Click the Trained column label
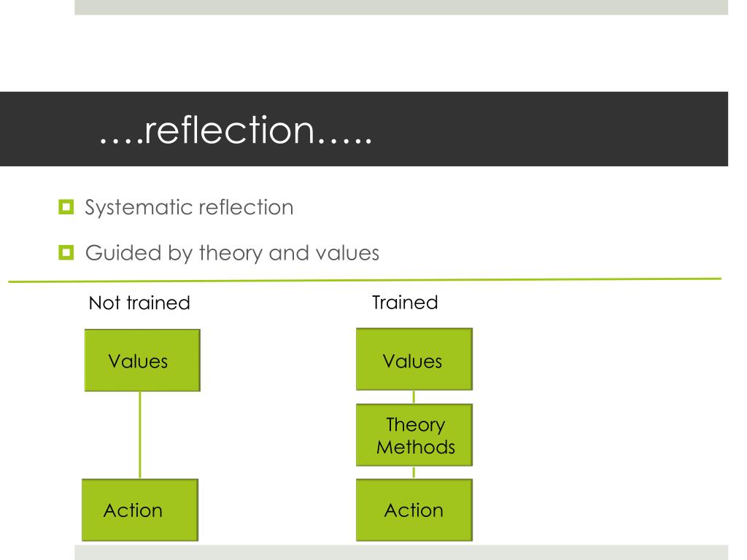 click(x=405, y=303)
